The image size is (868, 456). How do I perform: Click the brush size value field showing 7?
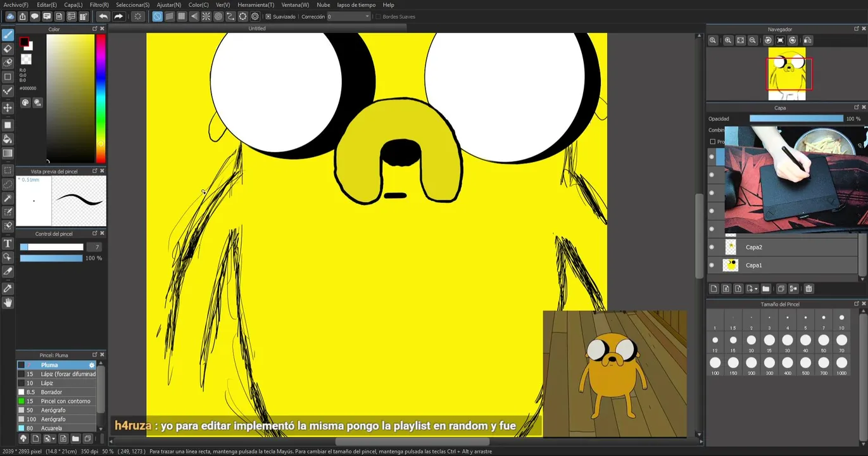94,247
